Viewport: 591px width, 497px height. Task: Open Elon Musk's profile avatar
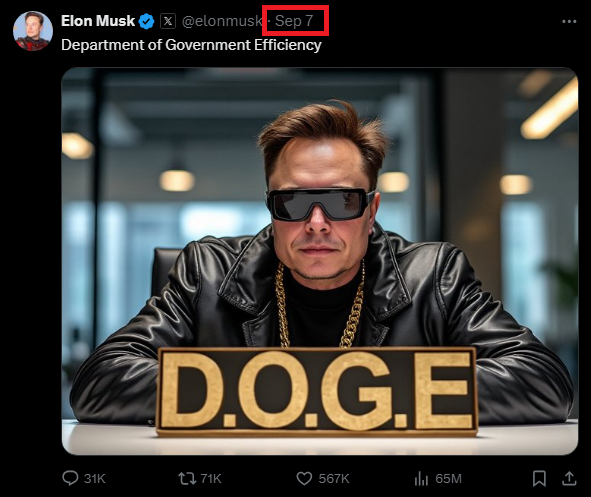point(33,31)
